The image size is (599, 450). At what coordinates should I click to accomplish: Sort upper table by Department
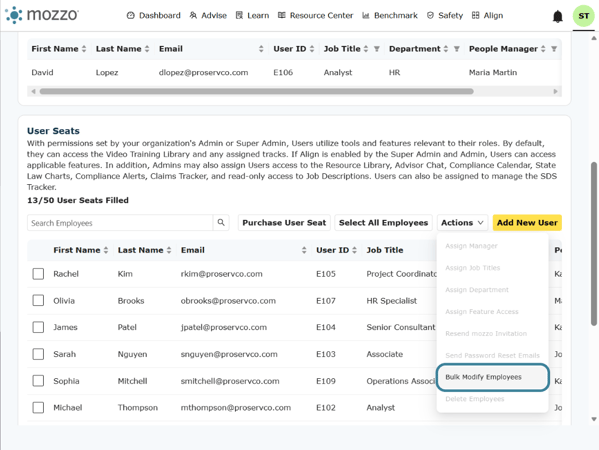click(x=446, y=49)
